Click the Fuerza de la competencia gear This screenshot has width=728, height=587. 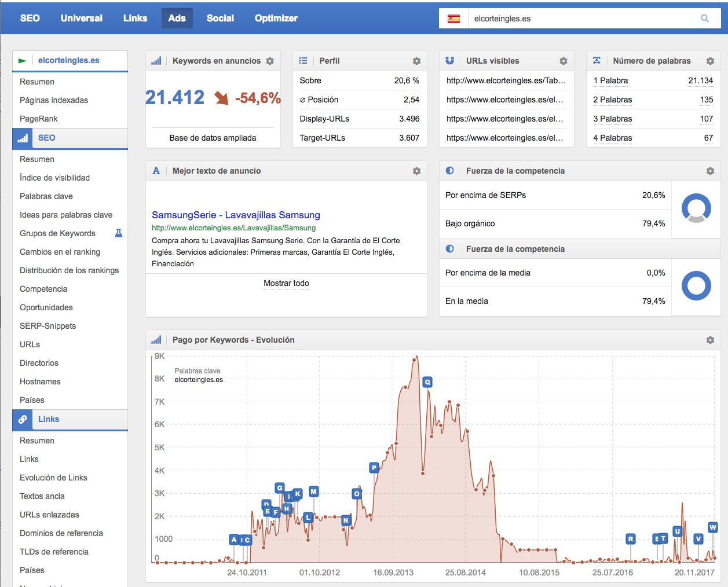(710, 171)
